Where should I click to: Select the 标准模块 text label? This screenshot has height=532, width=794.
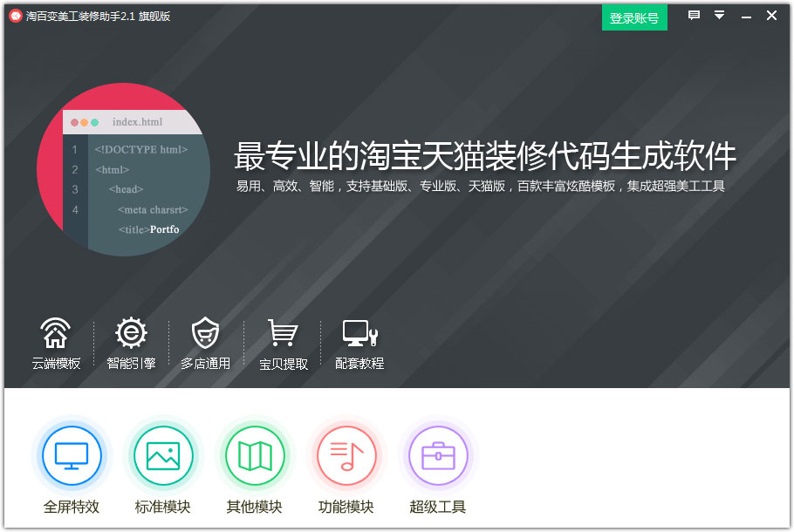coord(163,506)
